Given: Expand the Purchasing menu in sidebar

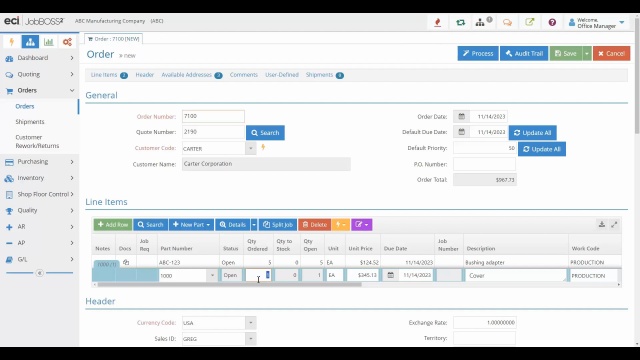Looking at the screenshot, I should [x=40, y=162].
